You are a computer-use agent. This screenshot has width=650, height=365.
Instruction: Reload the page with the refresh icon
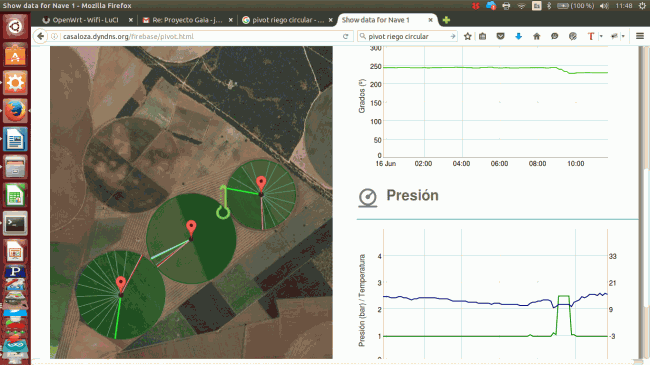pyautogui.click(x=345, y=36)
